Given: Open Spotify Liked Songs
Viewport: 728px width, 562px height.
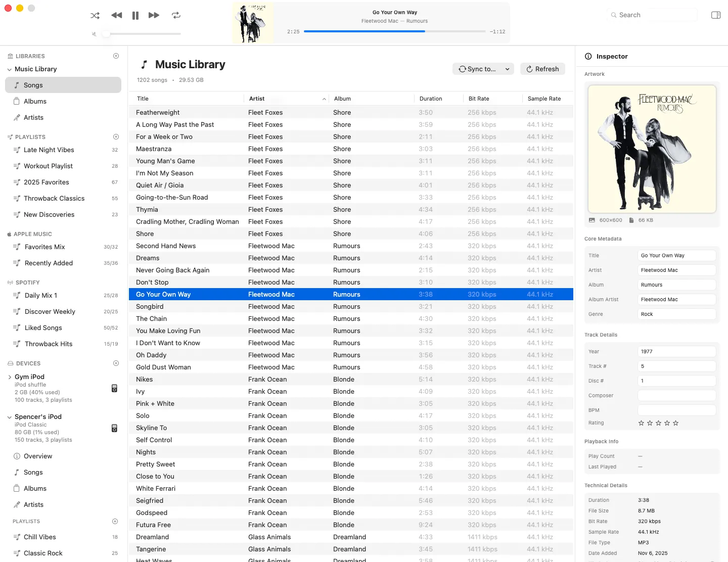Looking at the screenshot, I should [x=63, y=327].
